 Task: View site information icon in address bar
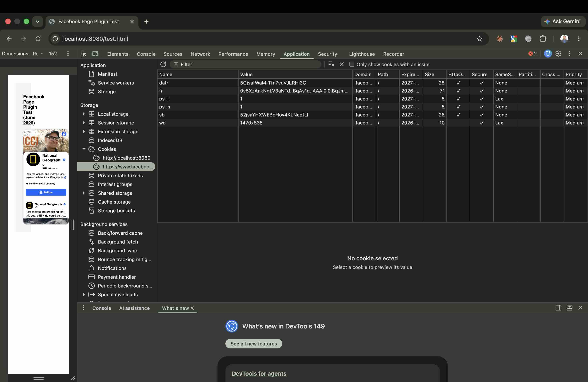click(x=55, y=39)
